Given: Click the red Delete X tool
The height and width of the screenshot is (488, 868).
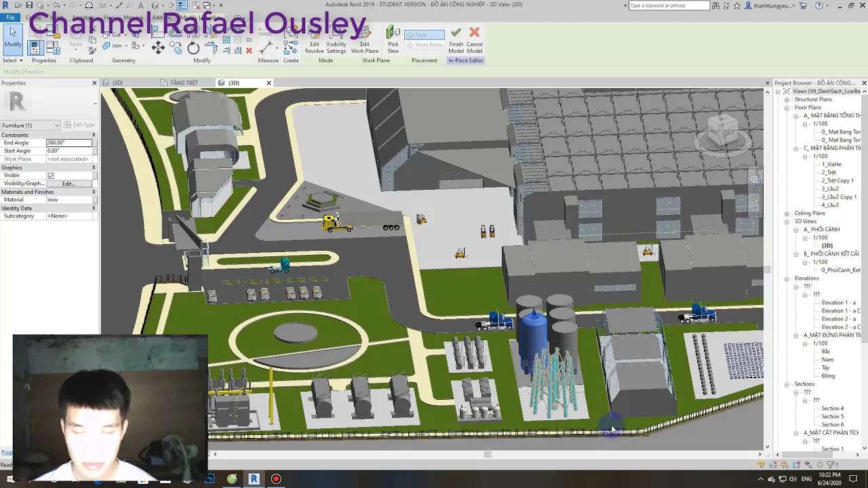Looking at the screenshot, I should click(x=249, y=50).
